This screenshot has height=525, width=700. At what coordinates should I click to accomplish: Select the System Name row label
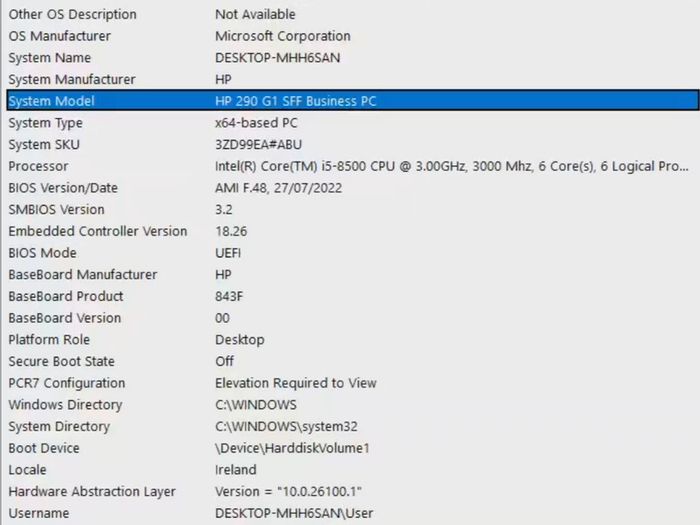pos(50,58)
